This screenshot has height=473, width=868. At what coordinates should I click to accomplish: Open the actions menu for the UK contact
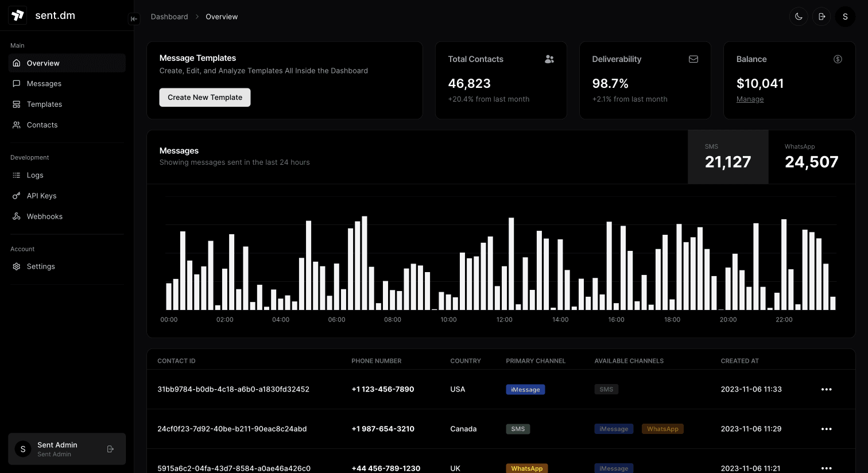(827, 468)
